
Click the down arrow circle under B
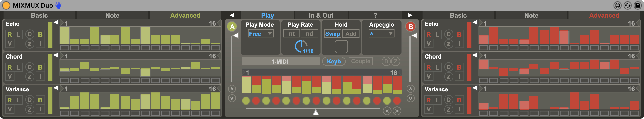410,98
